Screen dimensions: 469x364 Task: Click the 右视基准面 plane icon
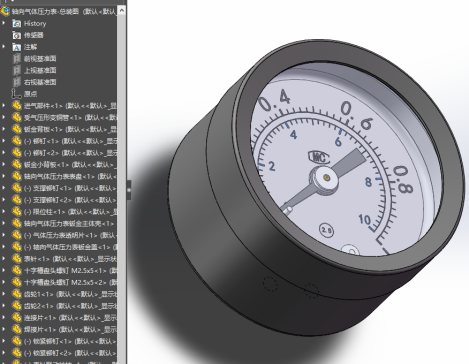[x=16, y=82]
